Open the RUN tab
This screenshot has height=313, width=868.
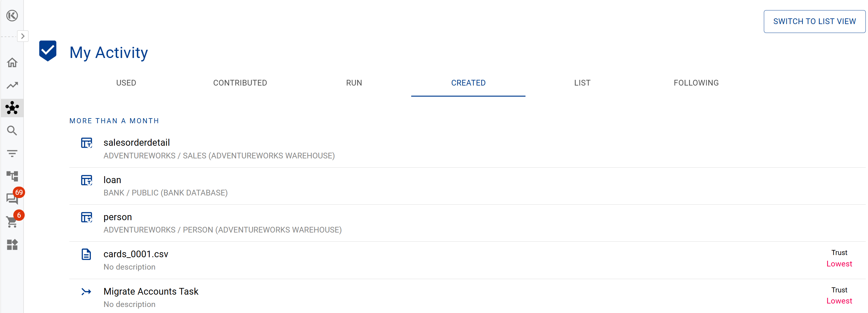(354, 83)
